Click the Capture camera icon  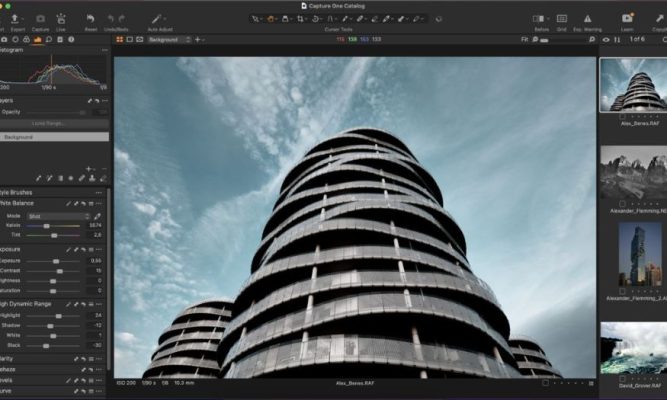tap(40, 18)
